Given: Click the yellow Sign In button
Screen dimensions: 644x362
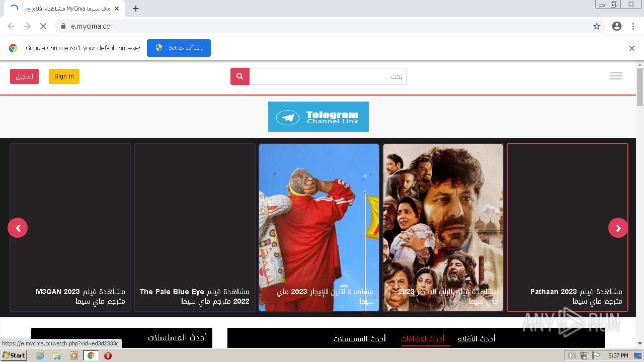Looking at the screenshot, I should (x=64, y=76).
